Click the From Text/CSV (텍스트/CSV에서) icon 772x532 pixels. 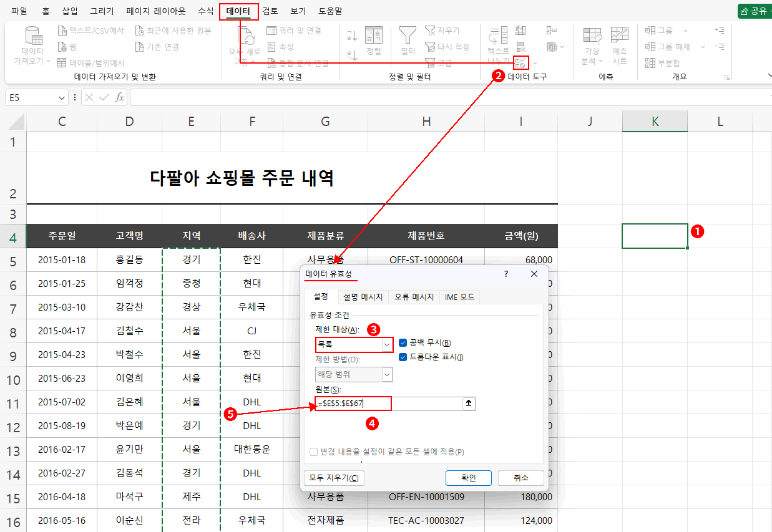pyautogui.click(x=62, y=31)
